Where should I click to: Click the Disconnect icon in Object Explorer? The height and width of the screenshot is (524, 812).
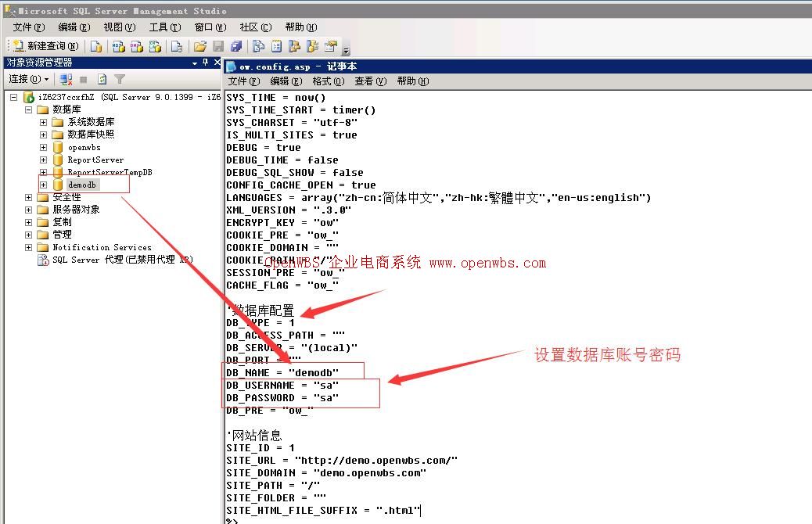tap(66, 79)
